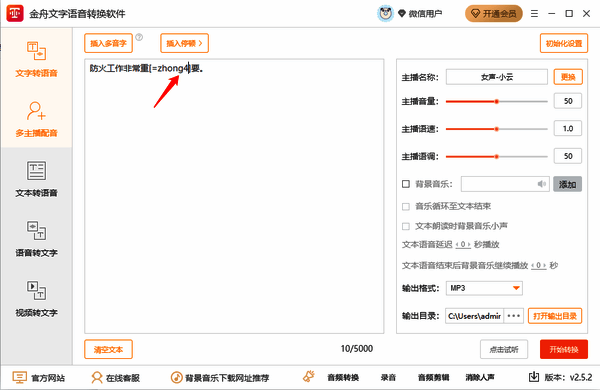Switch to 文本转语音 in sidebar

click(x=36, y=179)
